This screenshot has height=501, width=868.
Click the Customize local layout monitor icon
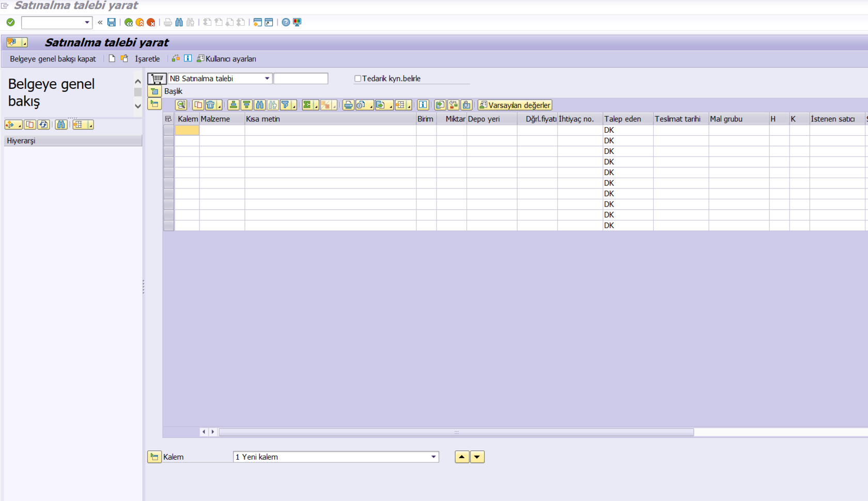[x=297, y=22]
